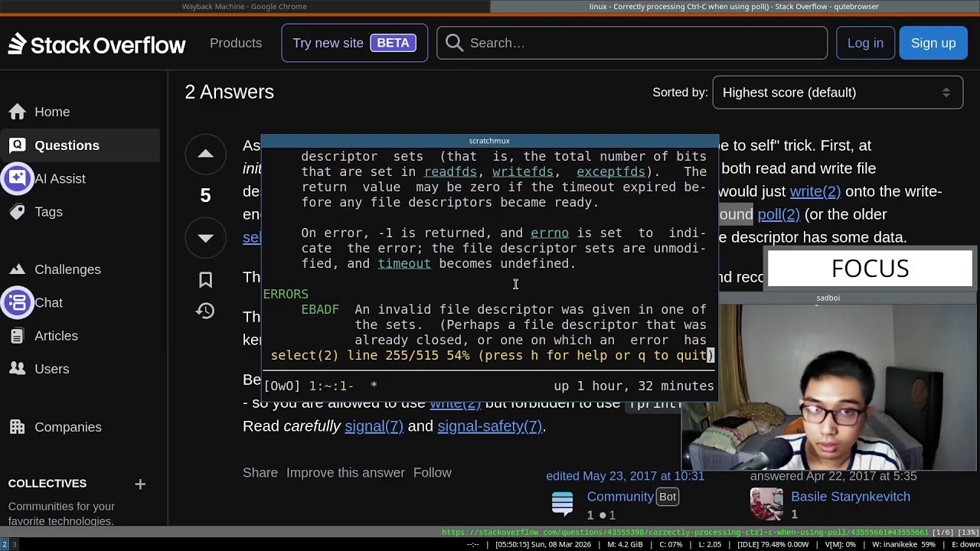Downvote the answer scored 5
The width and height of the screenshot is (980, 551).
click(x=205, y=238)
